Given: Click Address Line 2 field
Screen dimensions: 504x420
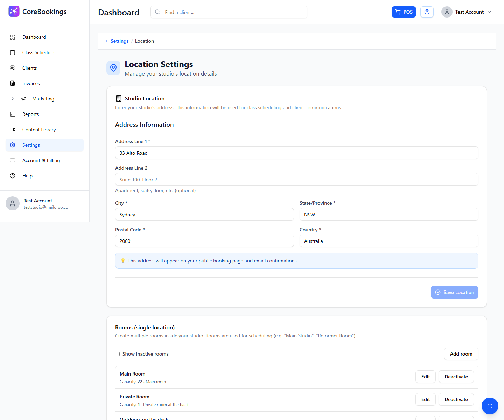Looking at the screenshot, I should (x=297, y=179).
